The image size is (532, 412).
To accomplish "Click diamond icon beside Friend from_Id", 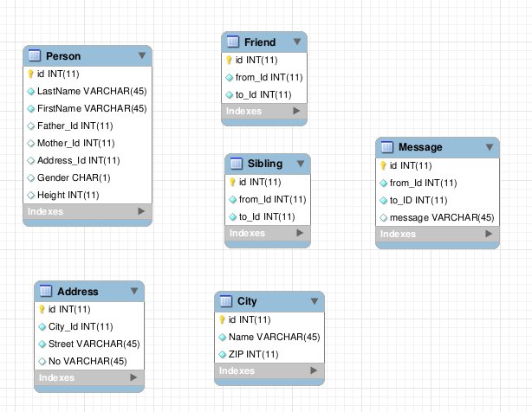I will tap(230, 78).
